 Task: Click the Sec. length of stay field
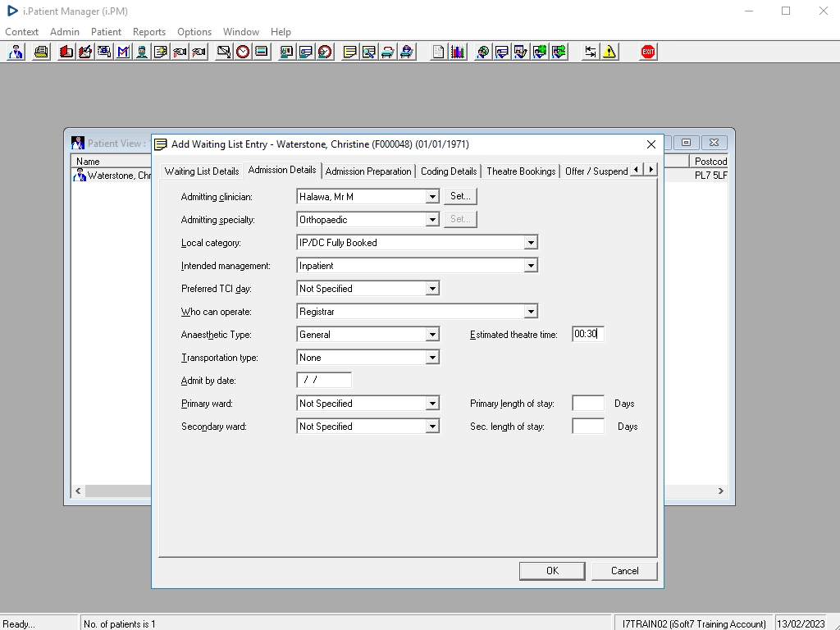pyautogui.click(x=587, y=427)
